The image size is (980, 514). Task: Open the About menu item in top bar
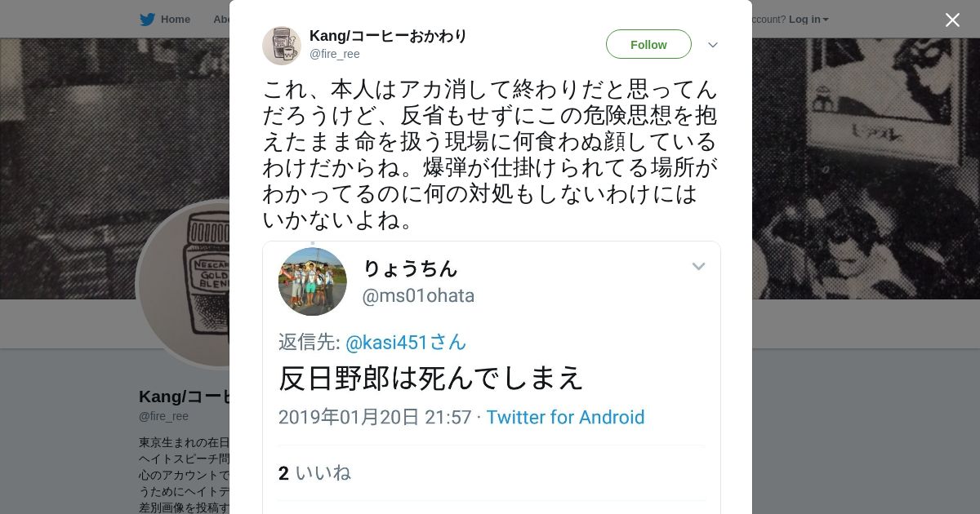[220, 20]
